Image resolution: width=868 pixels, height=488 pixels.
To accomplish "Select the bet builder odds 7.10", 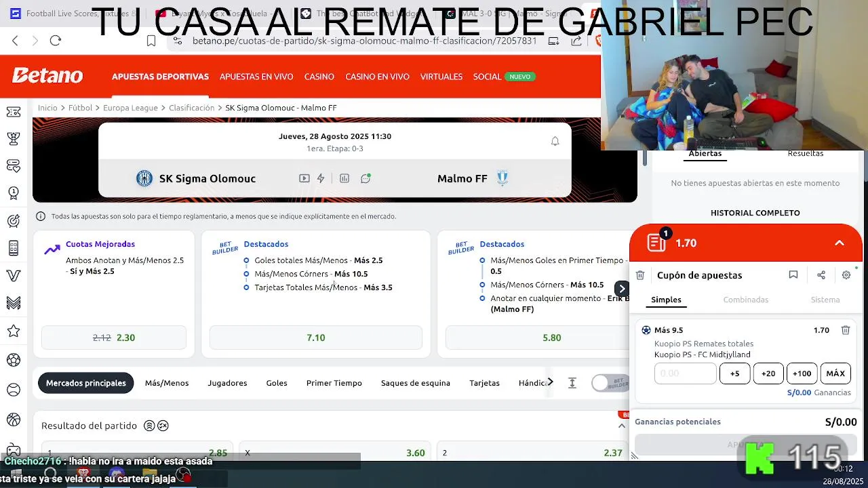I will point(316,338).
